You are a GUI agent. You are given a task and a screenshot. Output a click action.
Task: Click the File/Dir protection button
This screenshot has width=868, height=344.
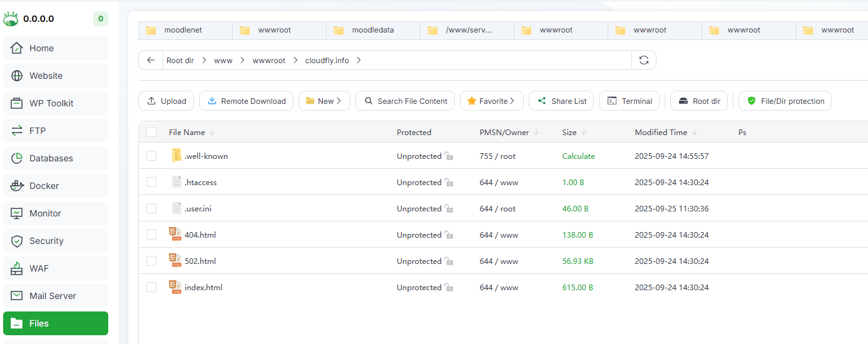click(x=785, y=101)
